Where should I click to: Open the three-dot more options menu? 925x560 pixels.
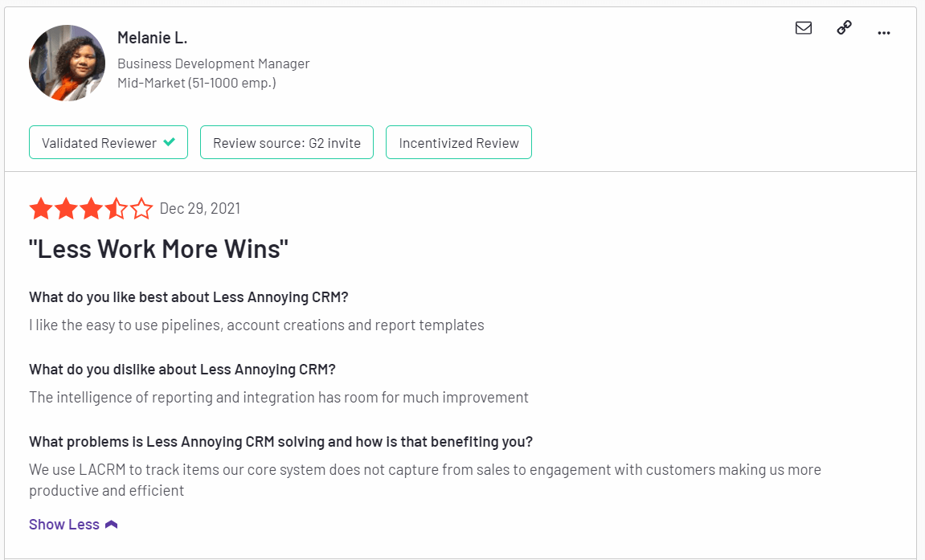pos(884,33)
